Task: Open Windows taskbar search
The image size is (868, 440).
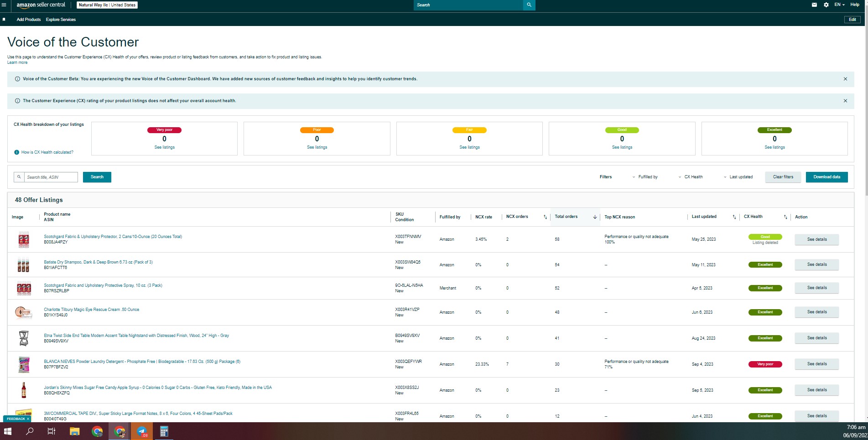Action: [30, 431]
